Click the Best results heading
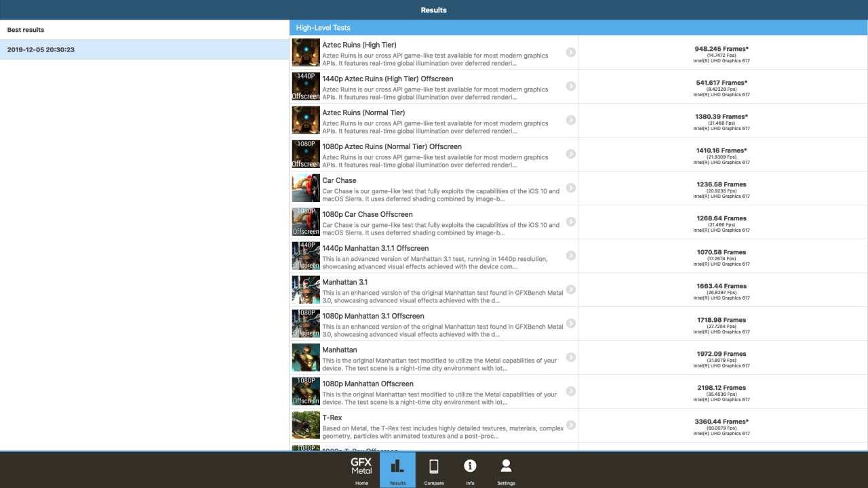The width and height of the screenshot is (868, 488). [x=26, y=30]
